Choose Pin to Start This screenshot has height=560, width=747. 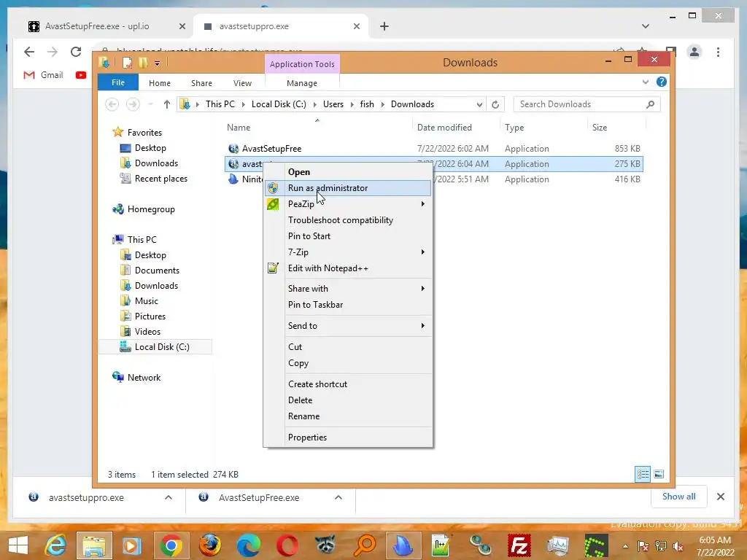[348, 236]
